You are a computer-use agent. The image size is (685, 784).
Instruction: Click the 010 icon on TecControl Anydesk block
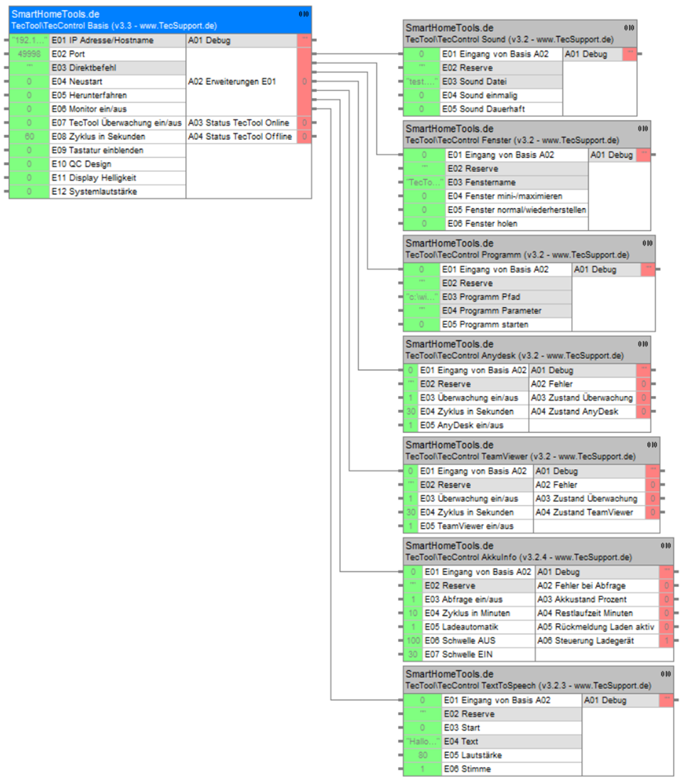point(643,344)
